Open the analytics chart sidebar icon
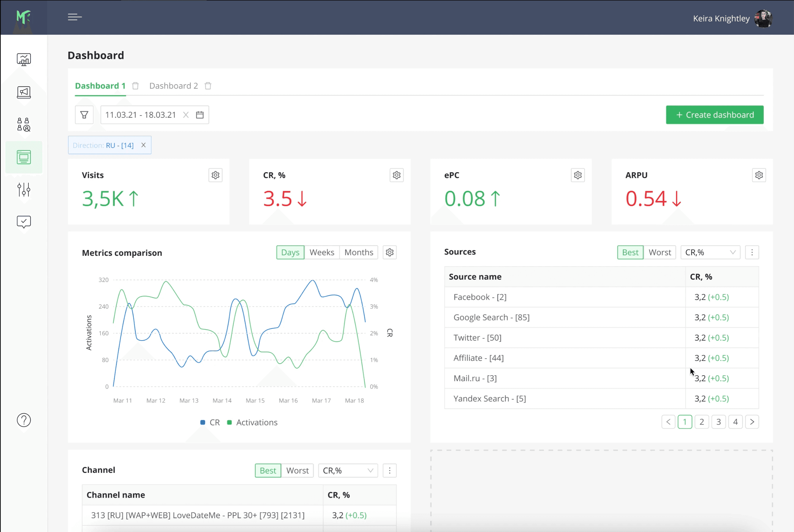This screenshot has height=532, width=794. click(x=24, y=59)
